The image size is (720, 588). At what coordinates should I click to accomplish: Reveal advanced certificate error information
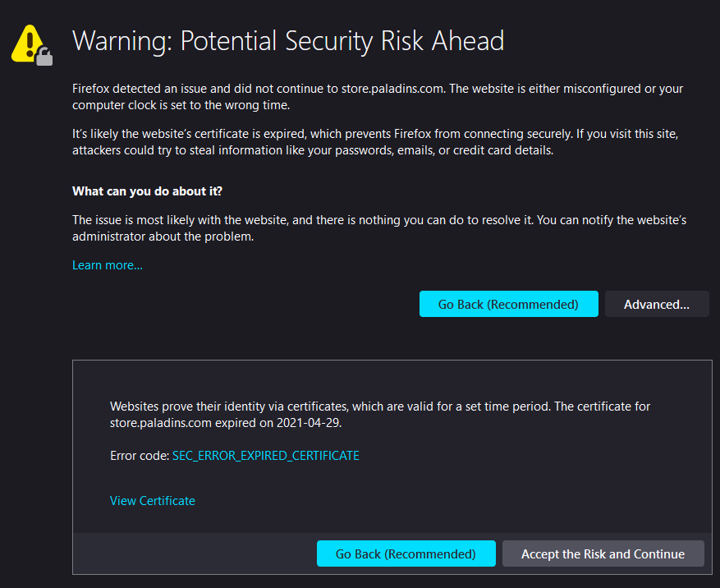tap(656, 304)
